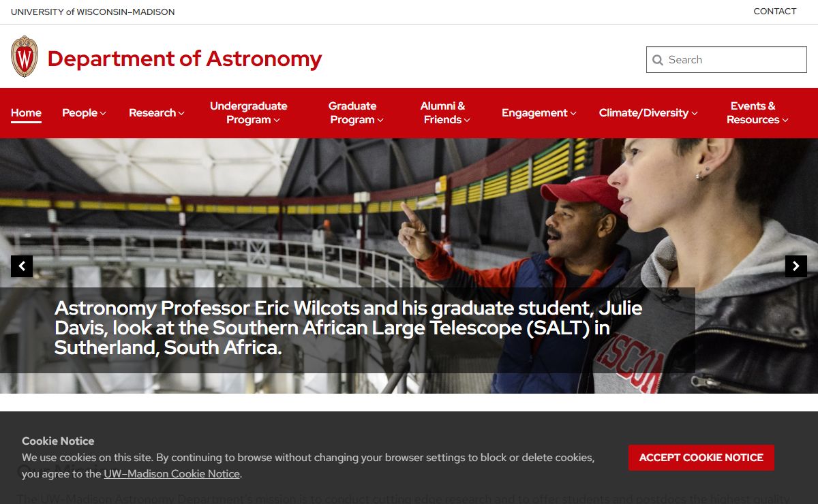818x504 pixels.
Task: Click the Accept Cookie Notice button
Action: pos(701,458)
